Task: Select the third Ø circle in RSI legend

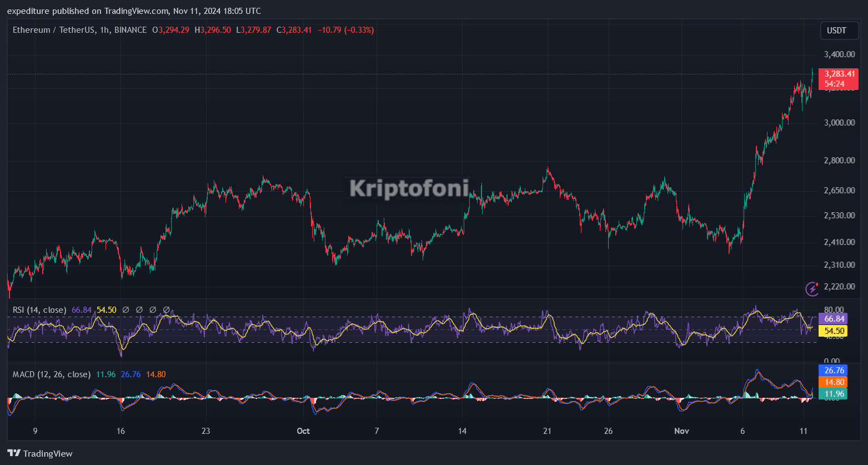Action: tap(153, 310)
